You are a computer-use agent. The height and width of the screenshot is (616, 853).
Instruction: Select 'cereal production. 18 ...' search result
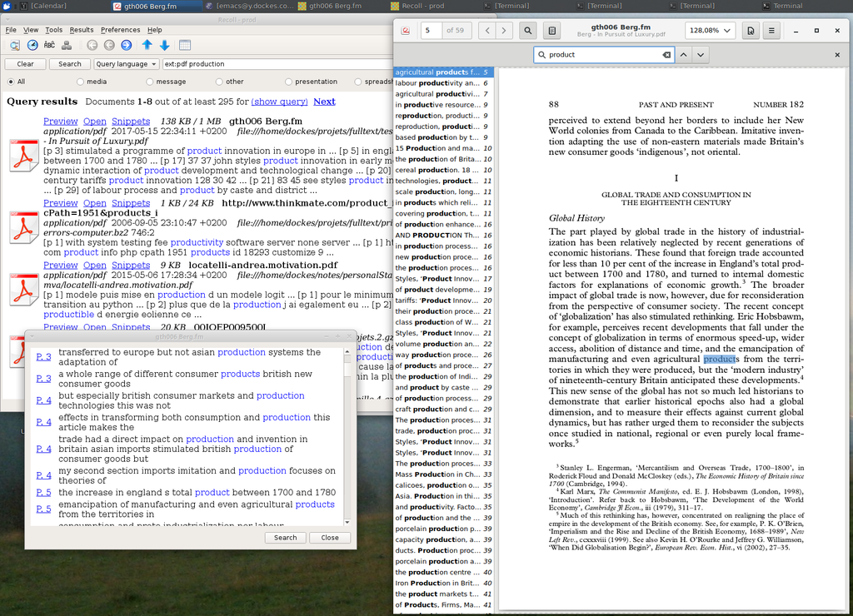(443, 170)
